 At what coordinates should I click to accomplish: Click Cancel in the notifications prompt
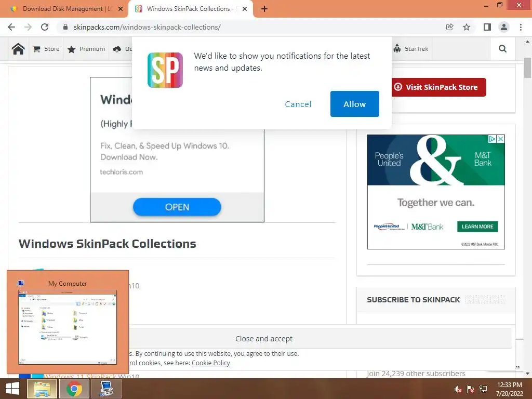coord(298,104)
